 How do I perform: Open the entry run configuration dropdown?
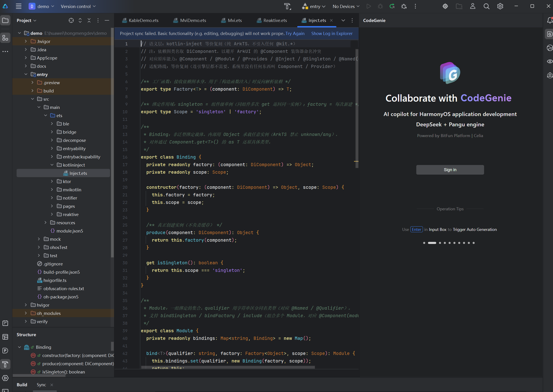(314, 6)
